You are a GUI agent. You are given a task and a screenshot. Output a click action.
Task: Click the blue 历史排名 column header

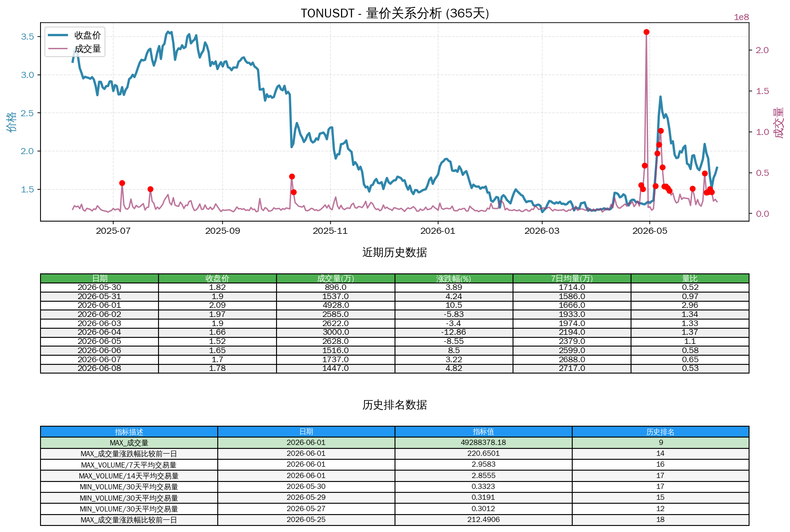[x=661, y=432]
